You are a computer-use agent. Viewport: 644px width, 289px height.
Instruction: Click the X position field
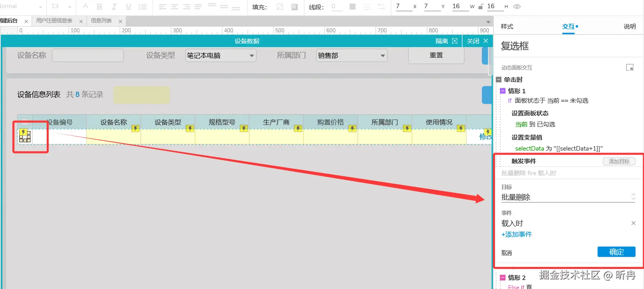tap(404, 7)
